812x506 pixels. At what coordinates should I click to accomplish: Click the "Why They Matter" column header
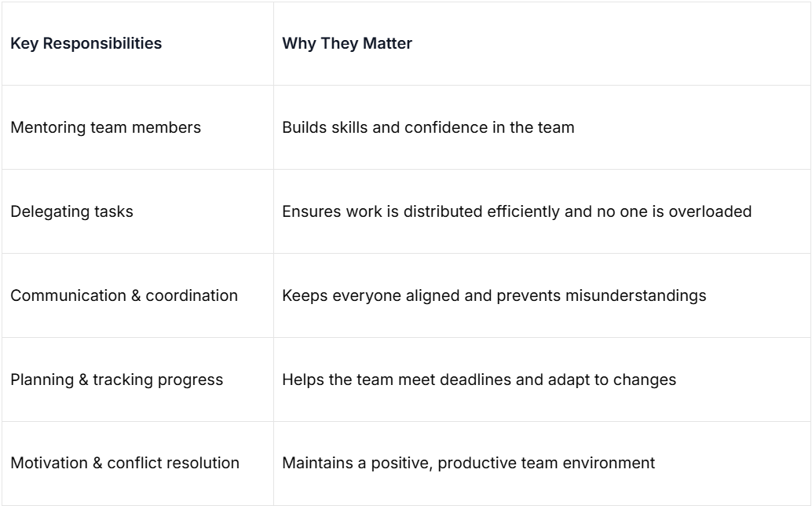(x=347, y=43)
